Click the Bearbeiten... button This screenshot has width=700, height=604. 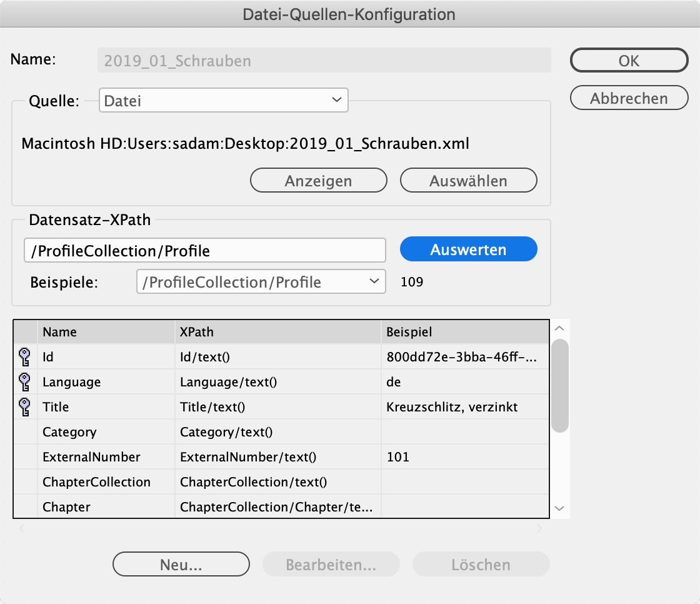coord(331,564)
